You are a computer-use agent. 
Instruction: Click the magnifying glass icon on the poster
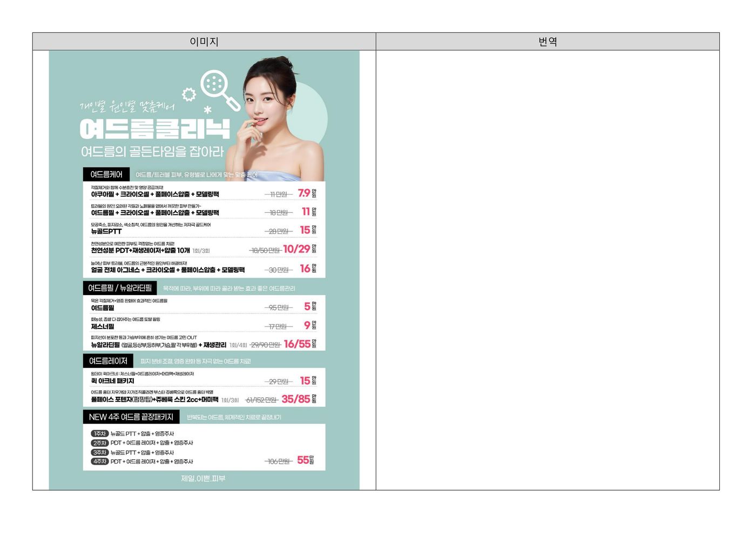click(x=217, y=86)
